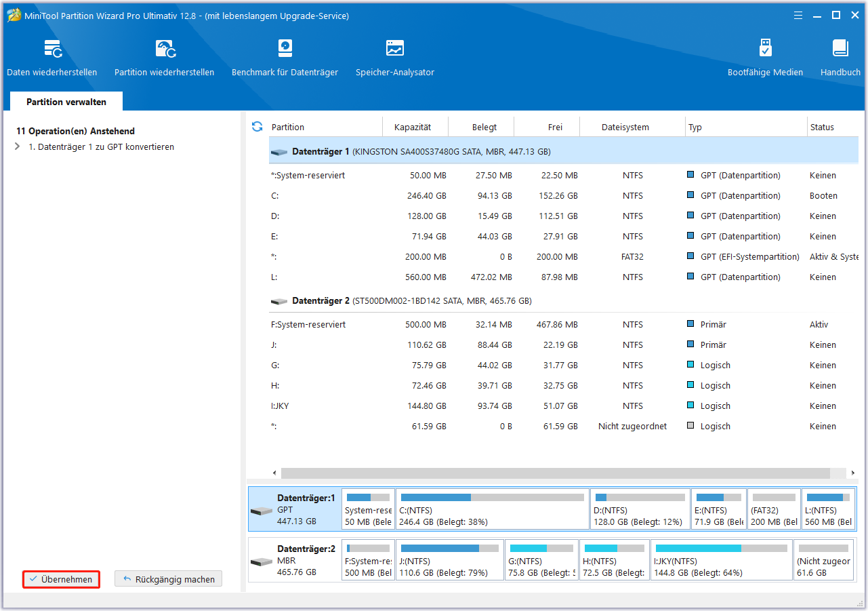Click the hamburger menu in title bar
Image resolution: width=868 pixels, height=611 pixels.
click(x=798, y=15)
